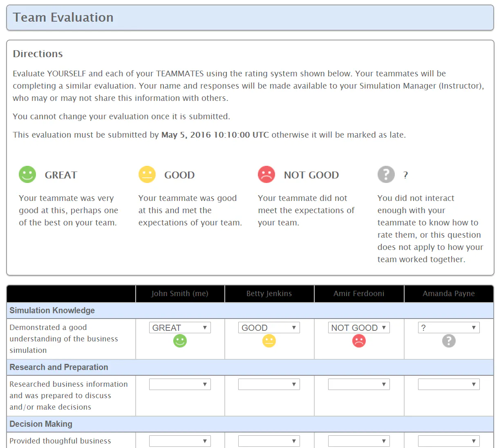Viewport: 499px width, 448px height.
Task: Click the green smiley under John Smith's rating
Action: coord(180,341)
